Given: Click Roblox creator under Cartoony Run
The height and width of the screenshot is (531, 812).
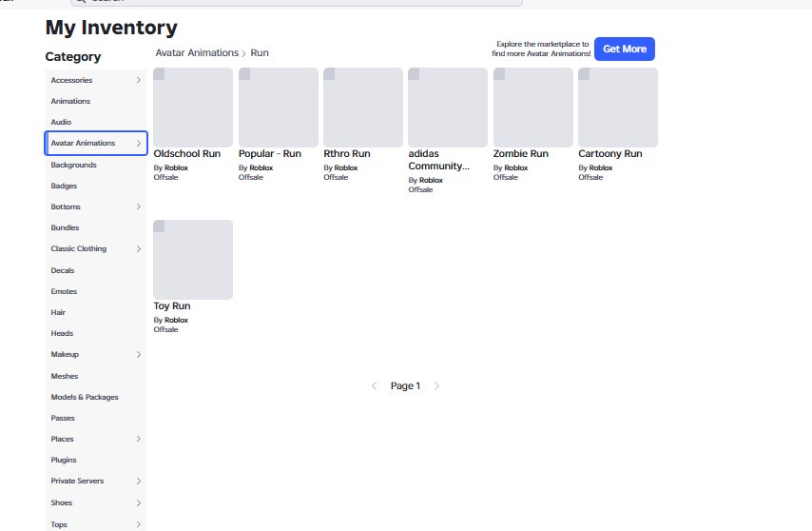Looking at the screenshot, I should (x=601, y=167).
